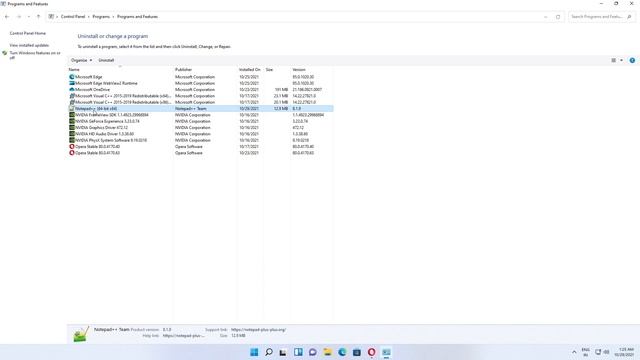640x360 pixels.
Task: Open Widgets on taskbar
Action: (x=298, y=352)
